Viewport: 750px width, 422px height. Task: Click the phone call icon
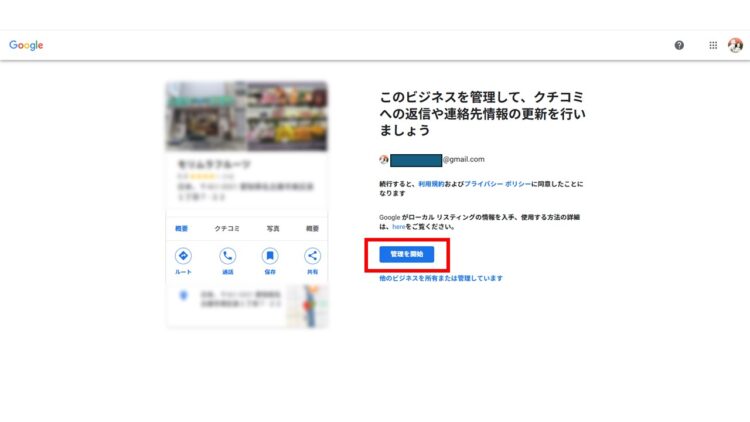[x=228, y=256]
